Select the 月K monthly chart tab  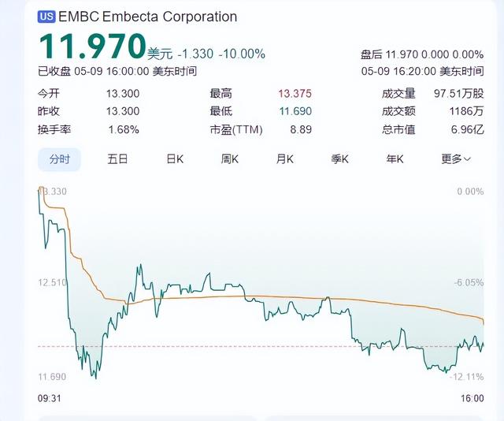point(284,159)
